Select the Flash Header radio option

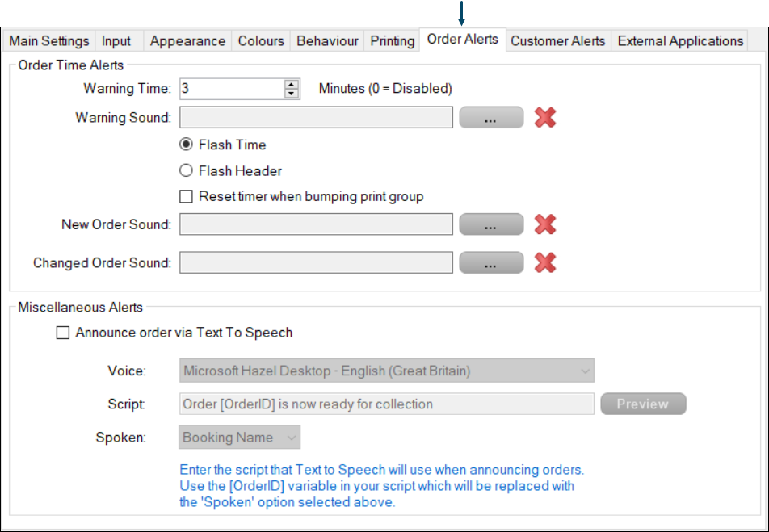(187, 171)
